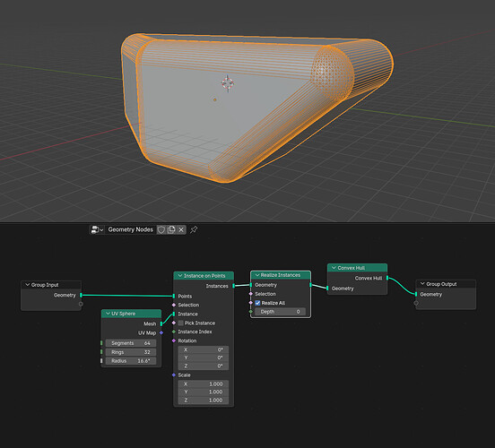Unlink the Geometry Nodes tree with X

click(181, 229)
